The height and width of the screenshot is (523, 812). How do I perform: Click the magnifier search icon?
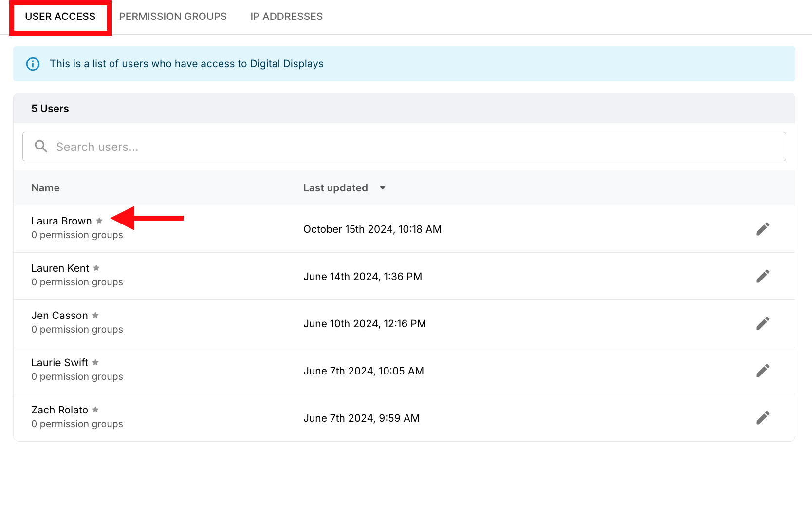point(41,147)
